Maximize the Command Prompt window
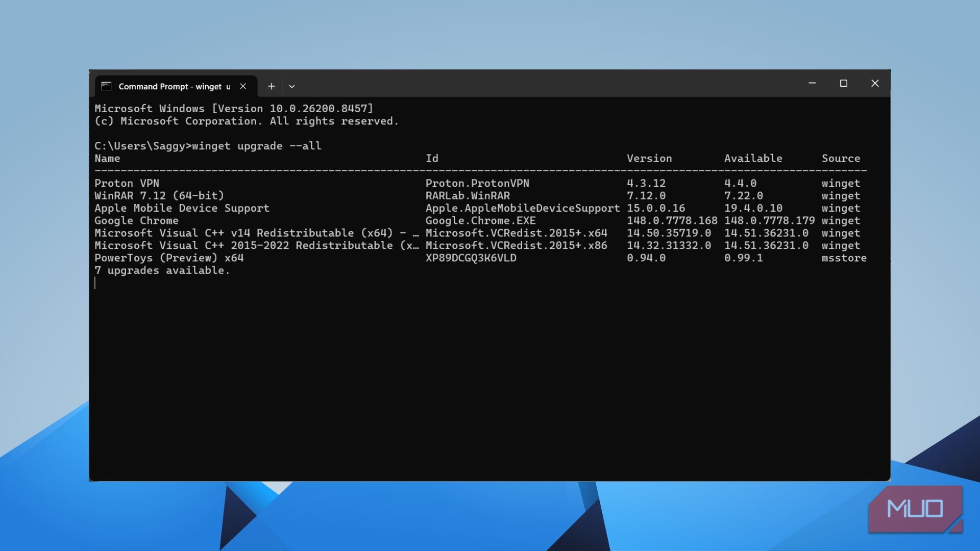Image resolution: width=980 pixels, height=551 pixels. click(x=844, y=83)
